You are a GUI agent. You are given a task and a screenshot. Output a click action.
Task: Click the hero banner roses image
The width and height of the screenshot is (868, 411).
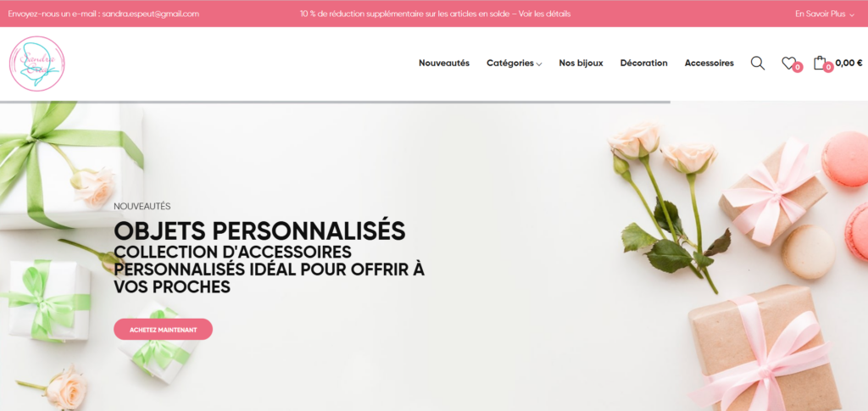click(x=667, y=205)
